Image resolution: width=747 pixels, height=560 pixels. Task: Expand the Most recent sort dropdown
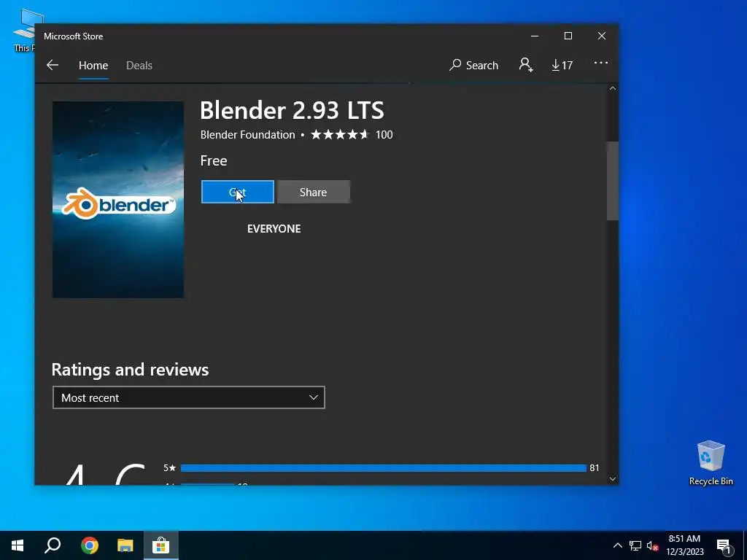point(189,397)
